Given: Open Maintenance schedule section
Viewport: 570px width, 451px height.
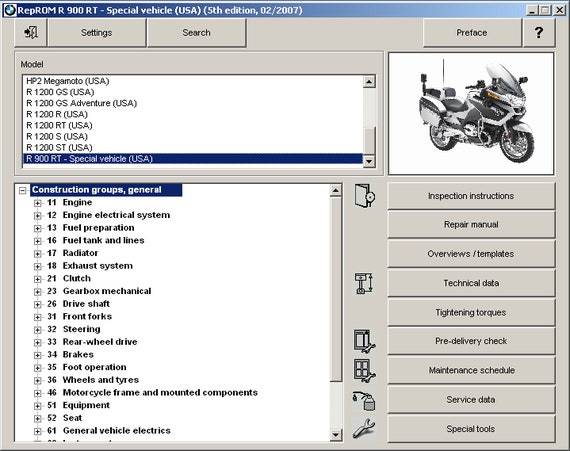Looking at the screenshot, I should click(471, 370).
